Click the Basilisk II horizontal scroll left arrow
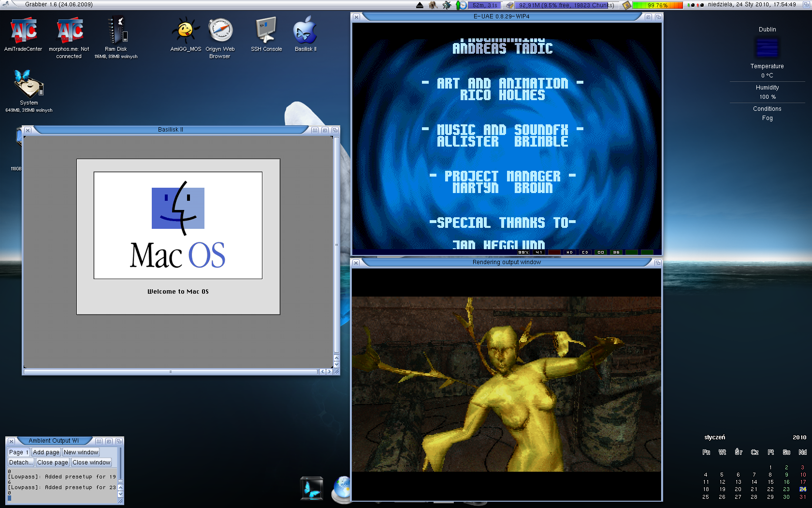The image size is (812, 508). (322, 372)
